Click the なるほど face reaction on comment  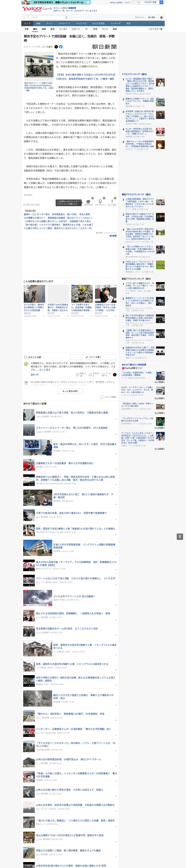[91, 374]
